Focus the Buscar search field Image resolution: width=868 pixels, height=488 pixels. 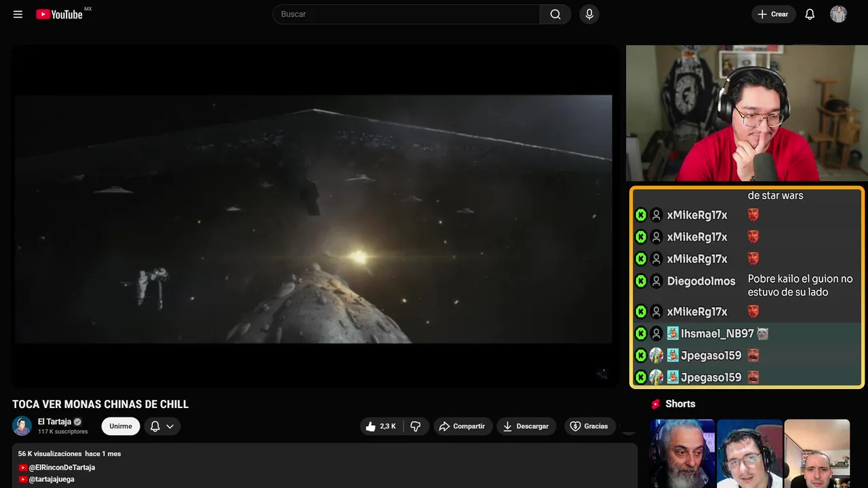[x=406, y=14]
